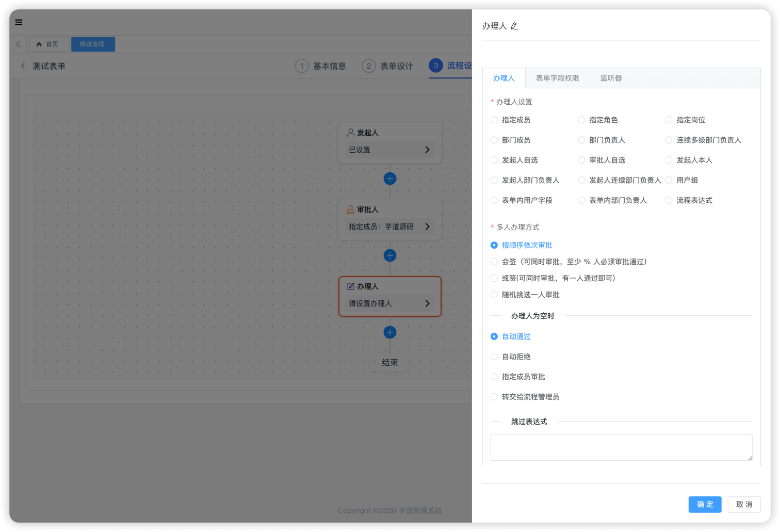This screenshot has height=532, width=780.
Task: Expand chevron on 审批人 指定成员 node
Action: click(427, 226)
